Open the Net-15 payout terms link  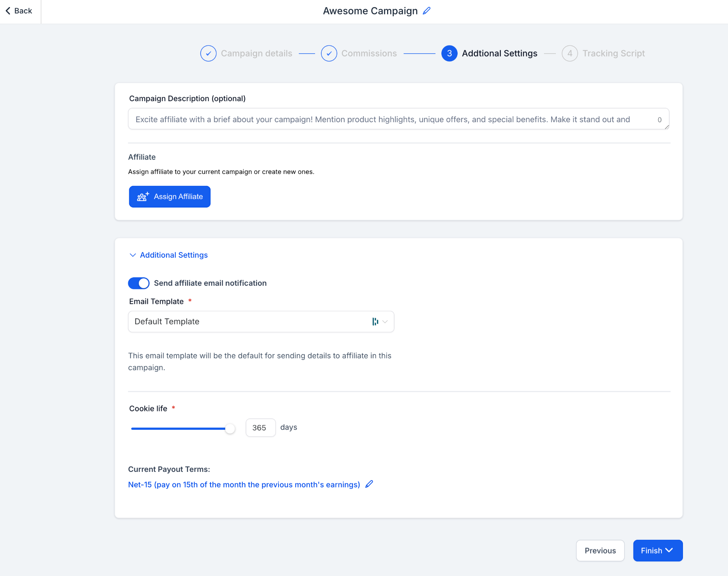(244, 484)
